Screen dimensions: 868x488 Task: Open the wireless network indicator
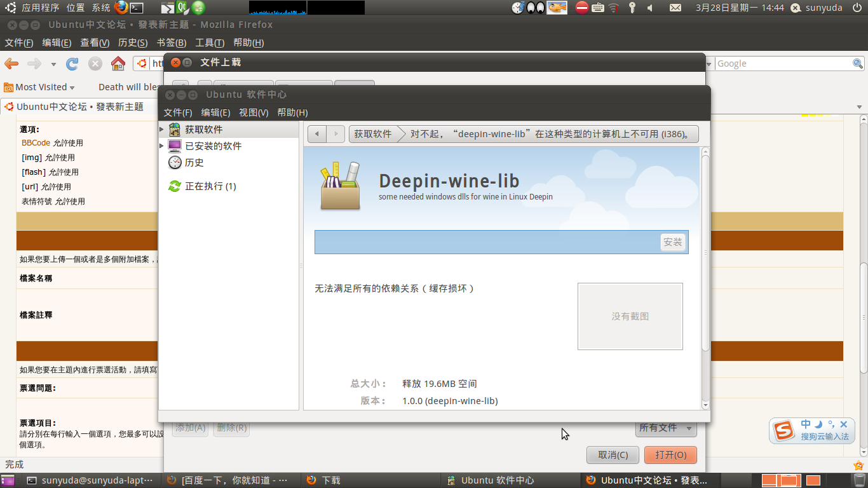pyautogui.click(x=614, y=8)
